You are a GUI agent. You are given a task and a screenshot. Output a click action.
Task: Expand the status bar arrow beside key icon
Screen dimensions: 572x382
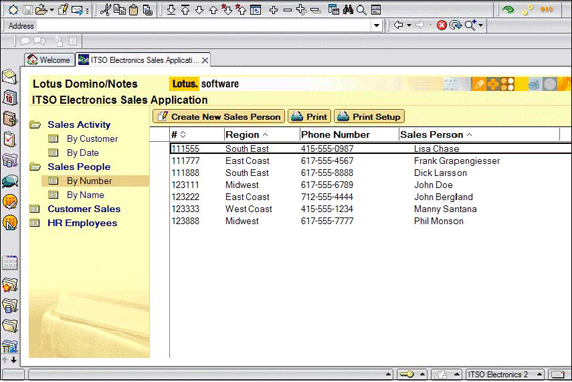click(x=422, y=374)
